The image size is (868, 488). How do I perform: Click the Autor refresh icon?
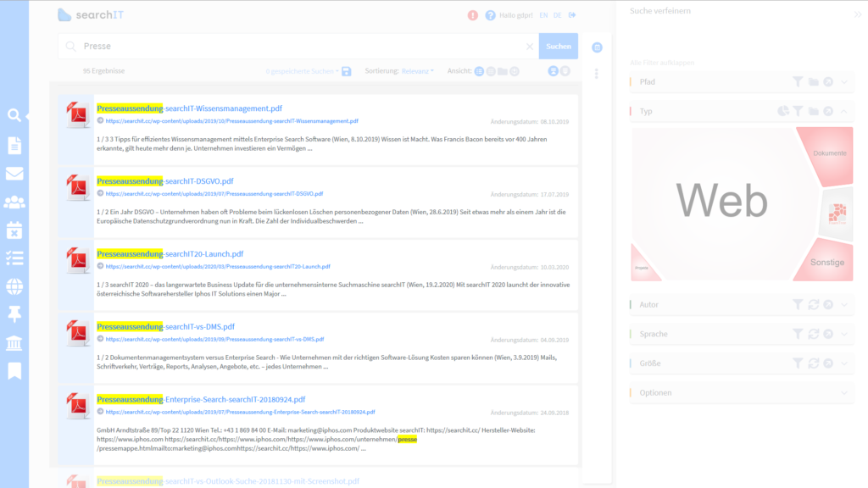tap(813, 304)
